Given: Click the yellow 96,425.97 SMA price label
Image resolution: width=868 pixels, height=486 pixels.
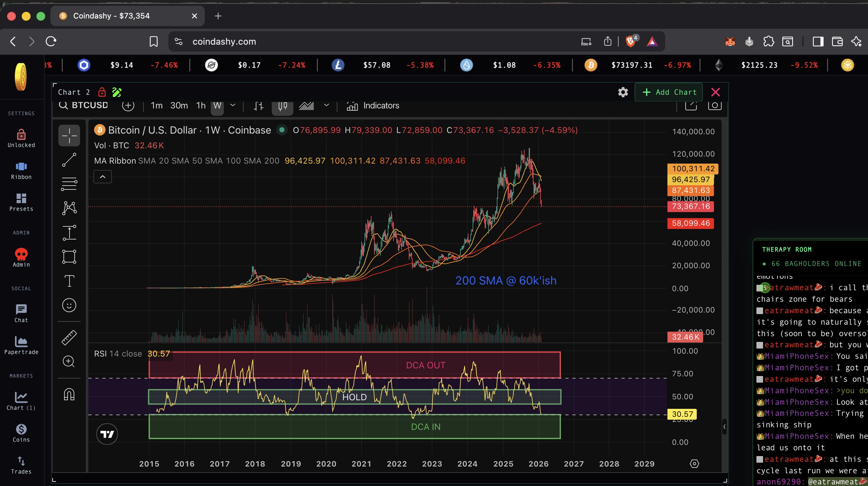Looking at the screenshot, I should click(690, 179).
